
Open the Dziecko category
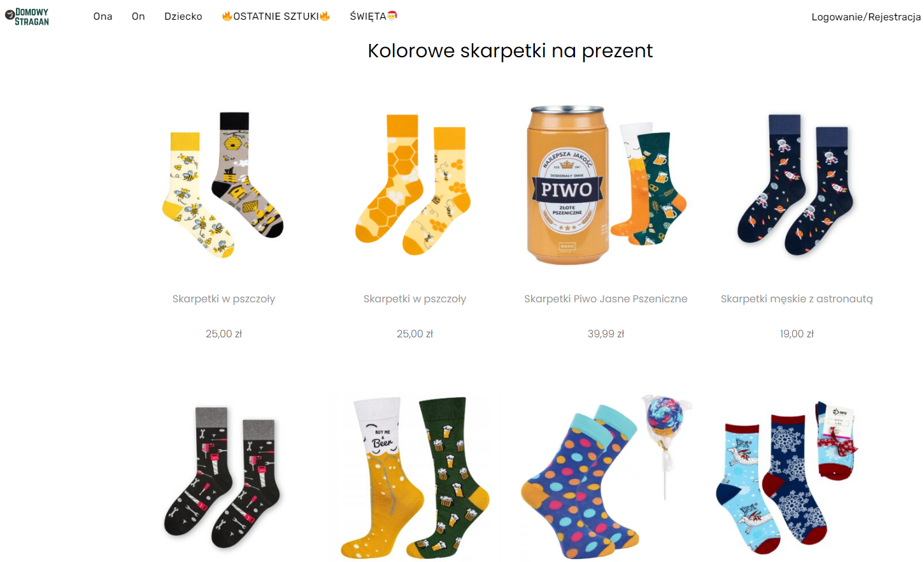click(x=183, y=17)
